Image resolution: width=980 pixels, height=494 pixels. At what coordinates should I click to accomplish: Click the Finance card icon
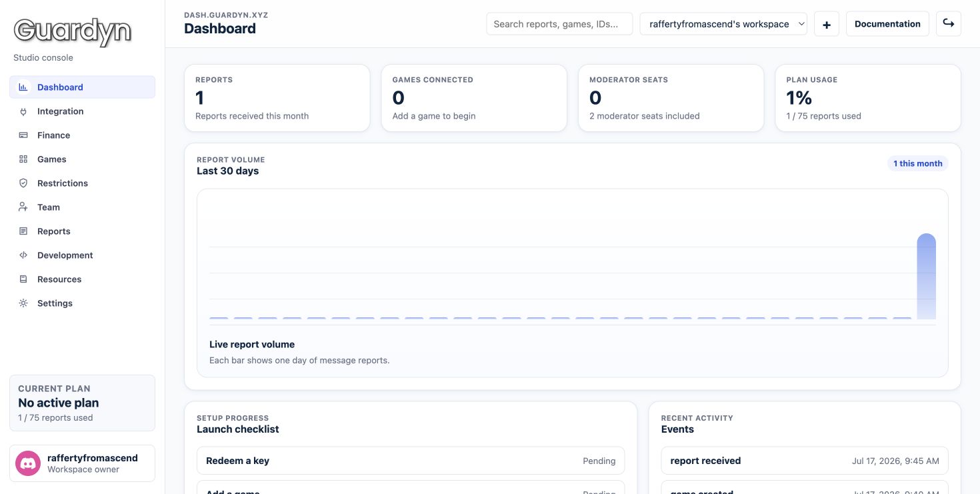(23, 135)
